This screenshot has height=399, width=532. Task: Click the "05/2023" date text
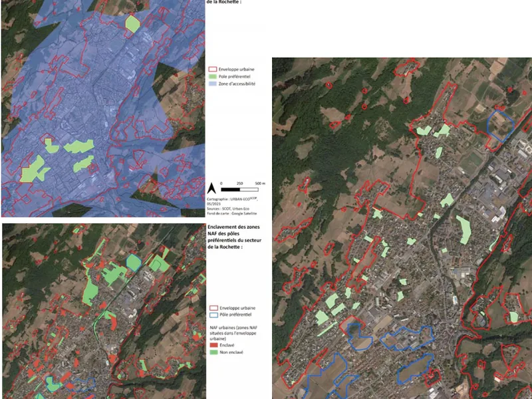point(213,204)
